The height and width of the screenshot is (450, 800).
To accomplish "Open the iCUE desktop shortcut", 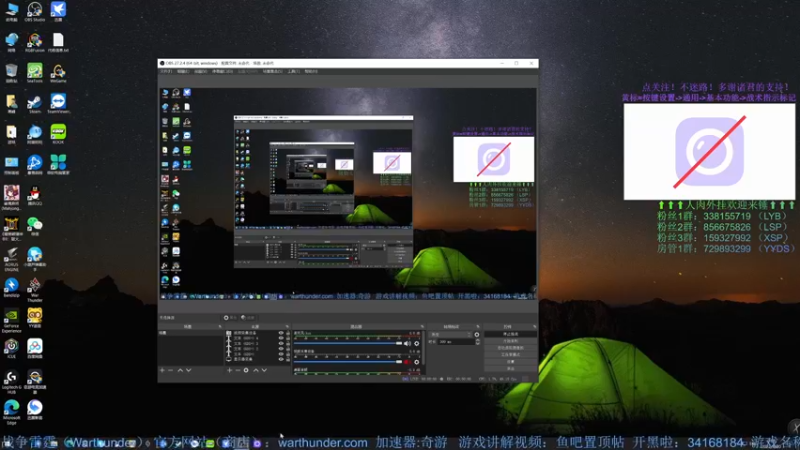I will click(x=11, y=348).
